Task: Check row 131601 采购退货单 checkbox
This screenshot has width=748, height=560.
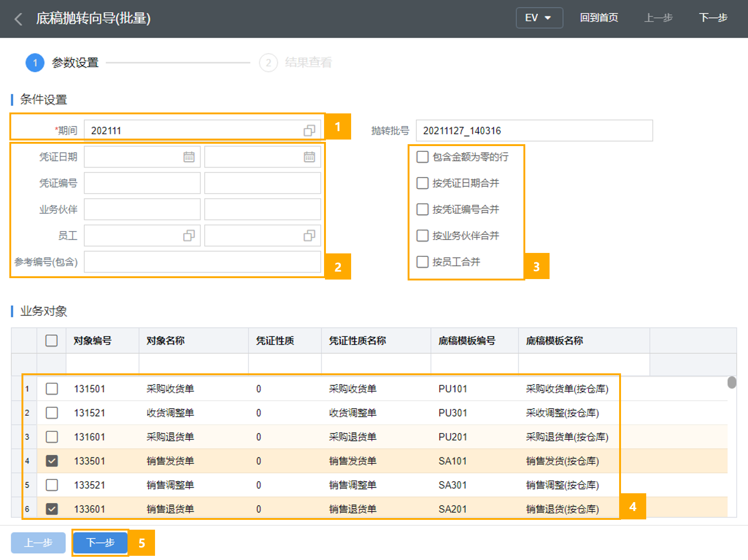Action: (52, 437)
